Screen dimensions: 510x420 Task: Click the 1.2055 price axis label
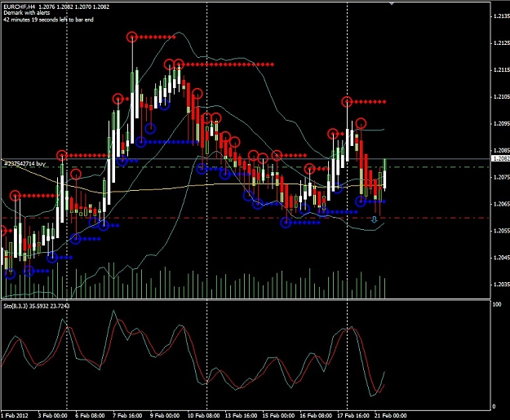point(501,231)
